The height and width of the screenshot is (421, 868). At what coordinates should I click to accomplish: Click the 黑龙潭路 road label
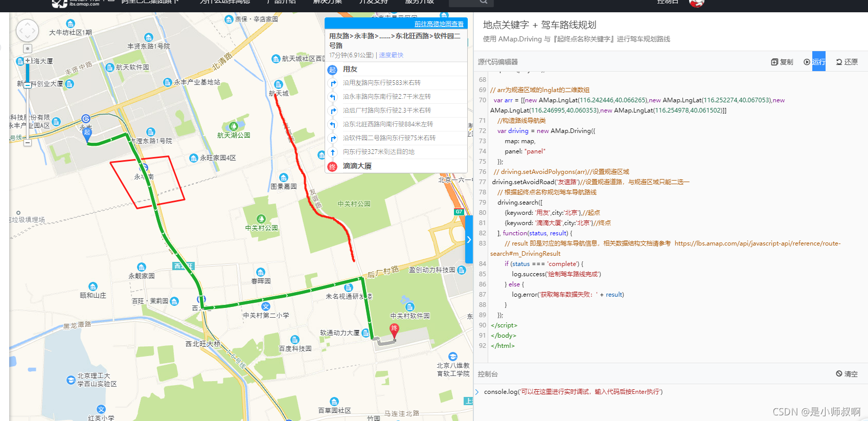[x=77, y=325]
